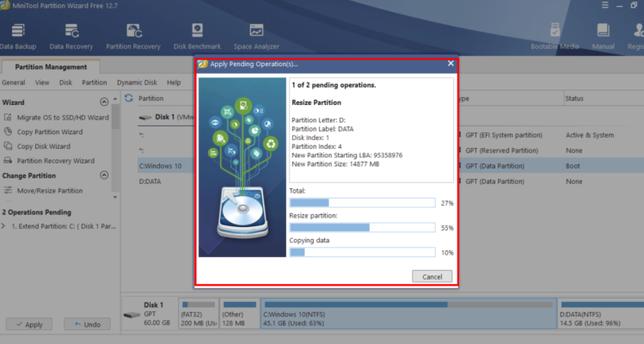
Task: Click the Status column header
Action: (574, 99)
